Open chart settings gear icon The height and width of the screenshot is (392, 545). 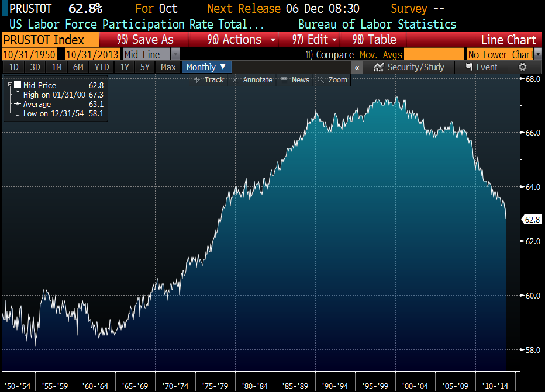(x=523, y=67)
